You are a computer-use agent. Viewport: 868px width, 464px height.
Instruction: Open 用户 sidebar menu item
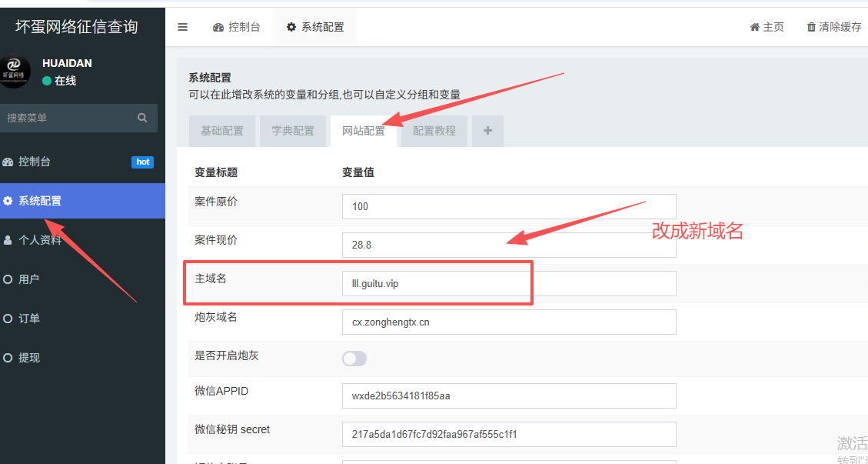[x=29, y=279]
